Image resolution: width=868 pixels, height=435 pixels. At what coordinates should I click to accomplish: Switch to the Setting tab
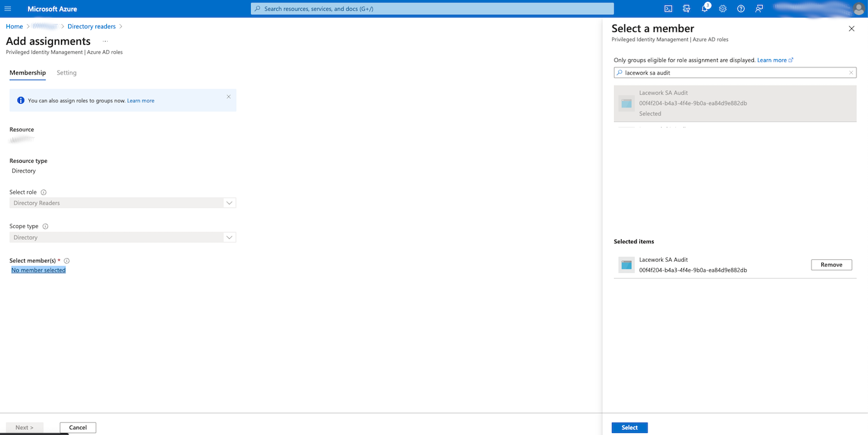click(x=66, y=73)
